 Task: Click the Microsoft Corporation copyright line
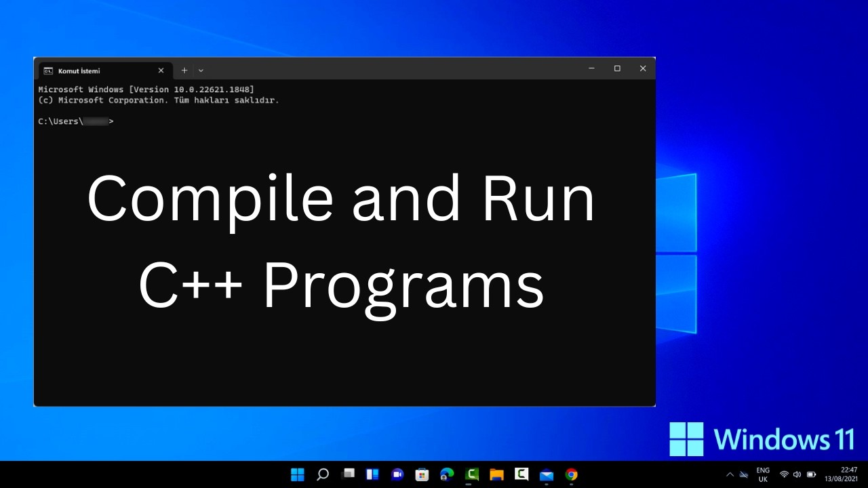pos(159,100)
